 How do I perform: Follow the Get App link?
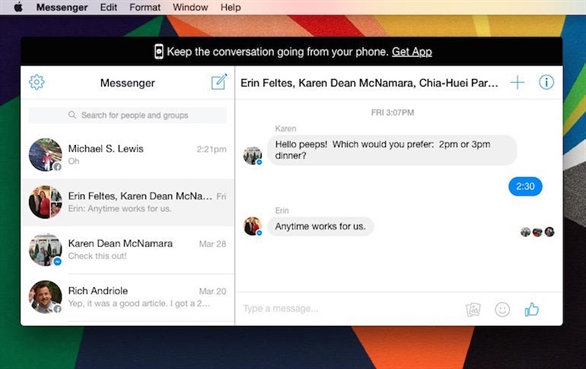[412, 52]
